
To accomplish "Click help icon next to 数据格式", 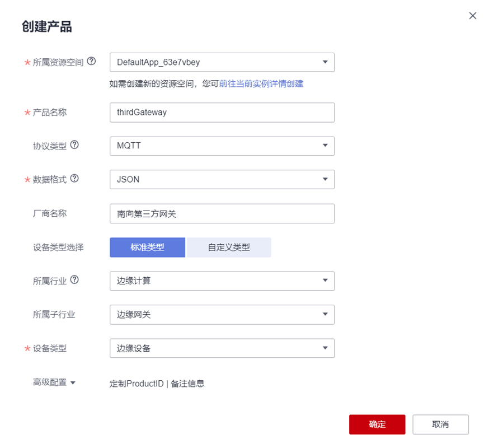I will point(74,179).
